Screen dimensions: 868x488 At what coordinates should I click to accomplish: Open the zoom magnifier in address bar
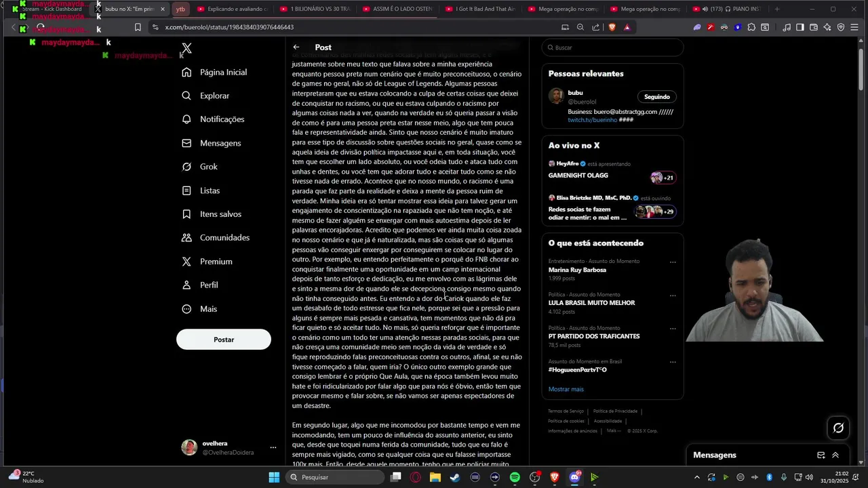pyautogui.click(x=580, y=27)
